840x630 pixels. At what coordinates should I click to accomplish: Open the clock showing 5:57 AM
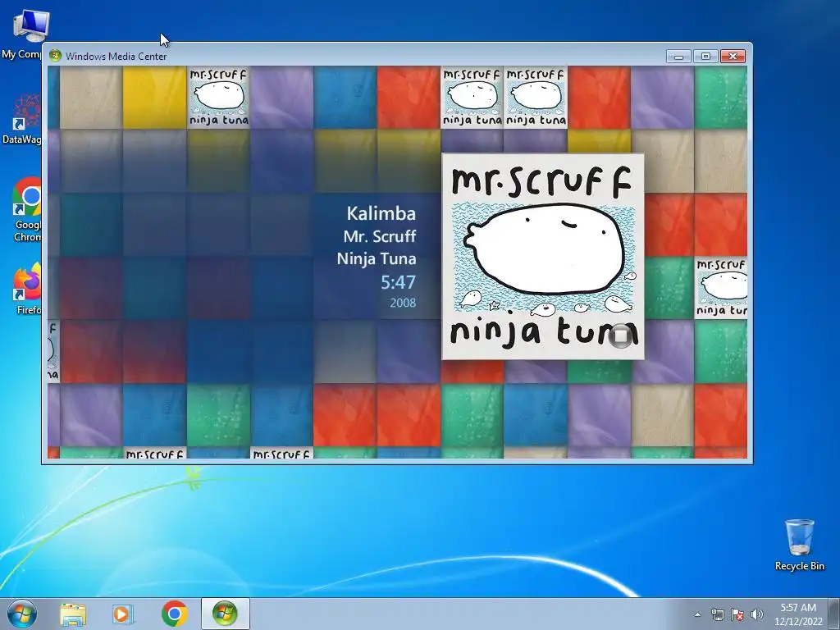point(798,614)
